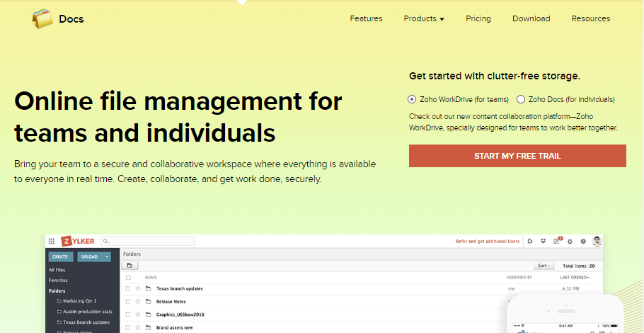Check the Release Notes row checkbox
Image resolution: width=644 pixels, height=333 pixels.
click(x=128, y=302)
